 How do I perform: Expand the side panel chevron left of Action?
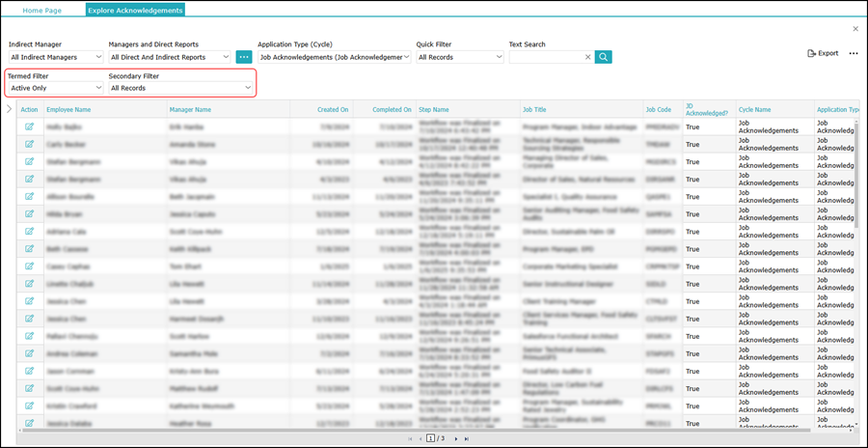coord(10,109)
